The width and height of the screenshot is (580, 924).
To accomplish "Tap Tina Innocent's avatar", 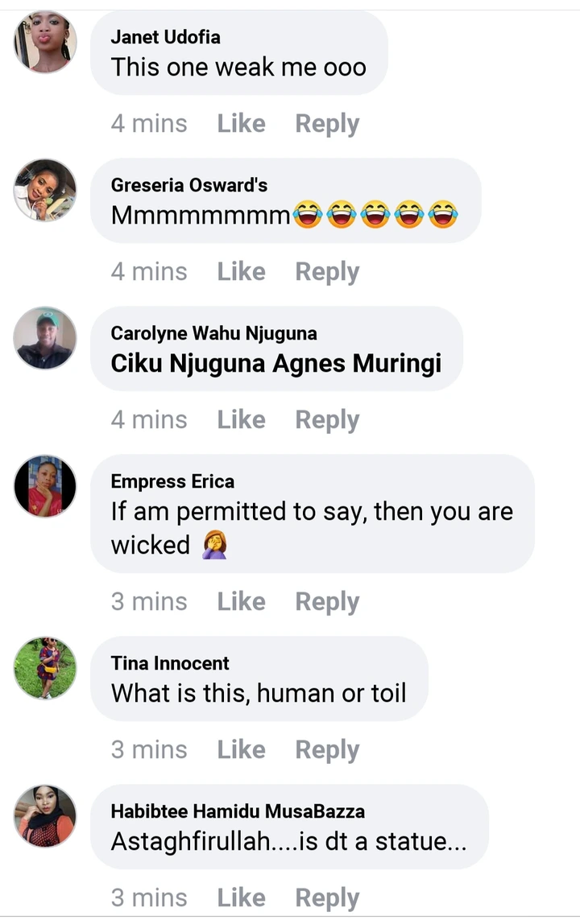I will tap(45, 668).
